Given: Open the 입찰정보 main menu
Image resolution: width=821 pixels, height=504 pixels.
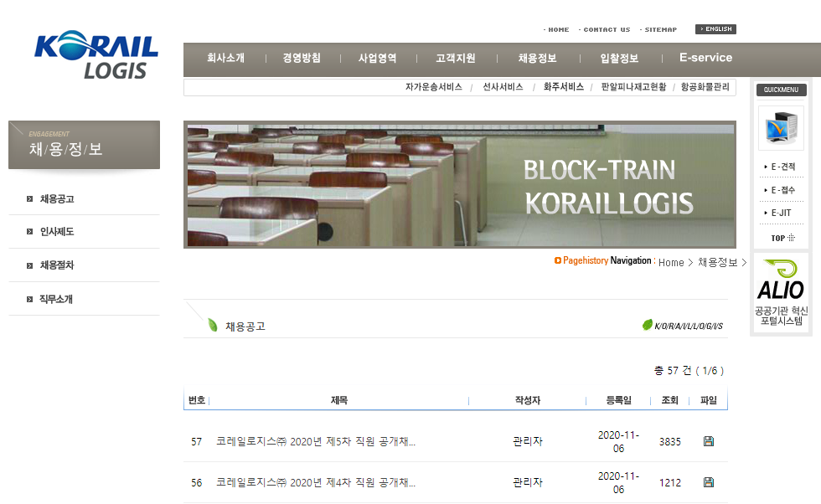Looking at the screenshot, I should [x=619, y=58].
